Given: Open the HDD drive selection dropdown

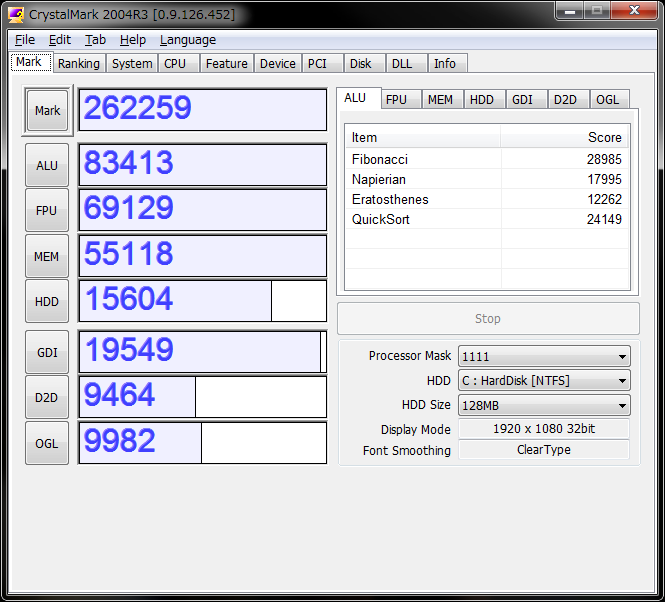Looking at the screenshot, I should point(544,380).
